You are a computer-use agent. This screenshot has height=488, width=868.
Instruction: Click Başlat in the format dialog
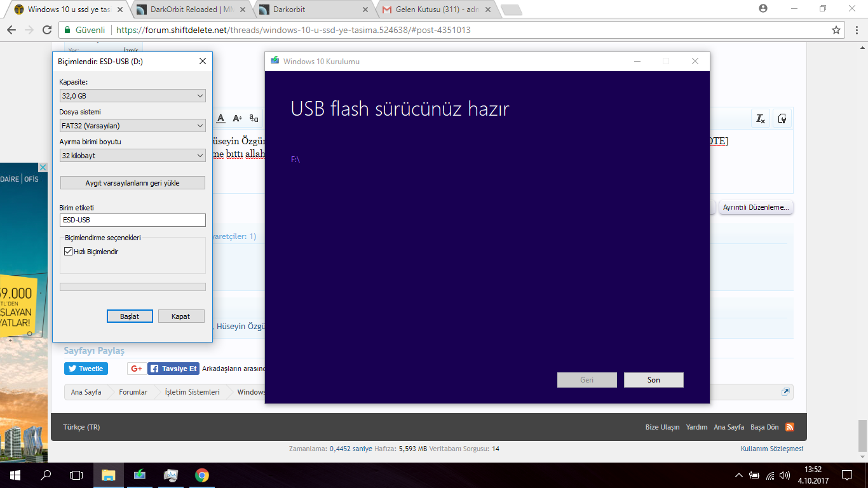pos(130,316)
